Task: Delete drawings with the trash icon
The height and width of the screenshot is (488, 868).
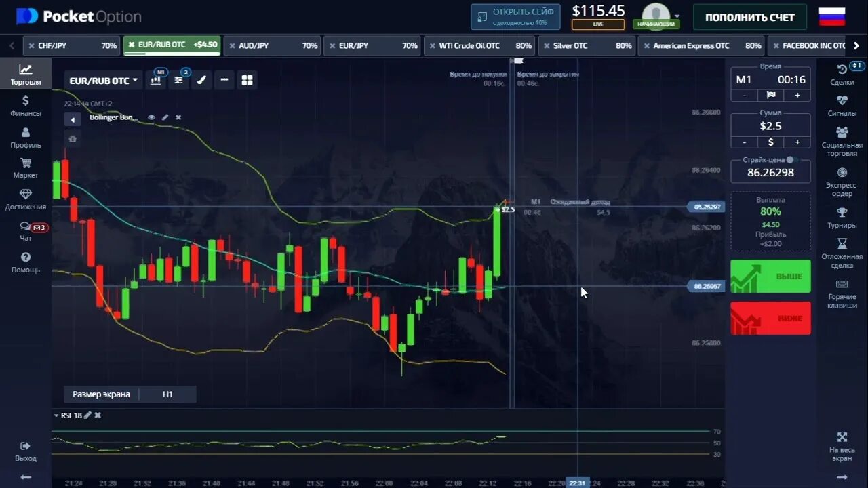Action: (x=73, y=138)
